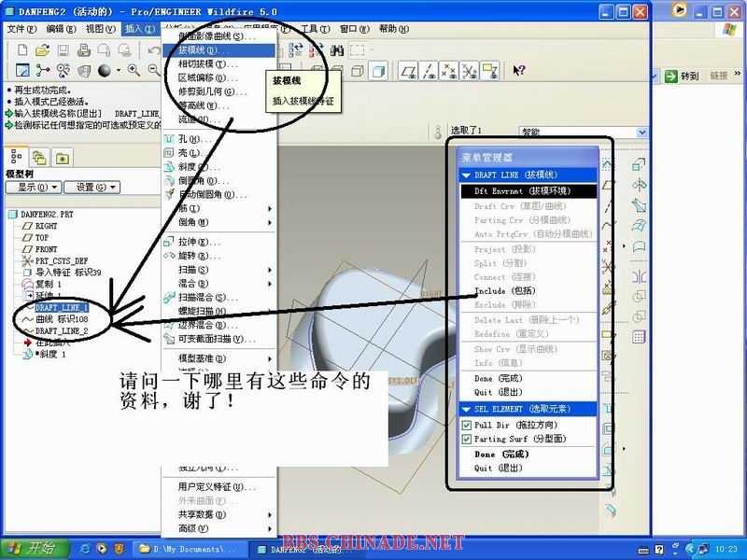Click Dft Envrnmt (拔模环境) in menu manager
Screen dimensions: 747x560
coord(529,191)
